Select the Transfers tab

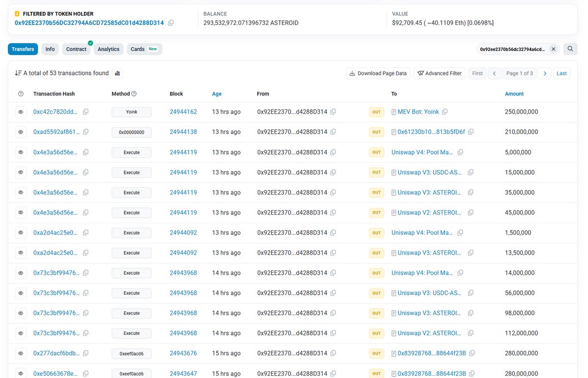coord(23,49)
